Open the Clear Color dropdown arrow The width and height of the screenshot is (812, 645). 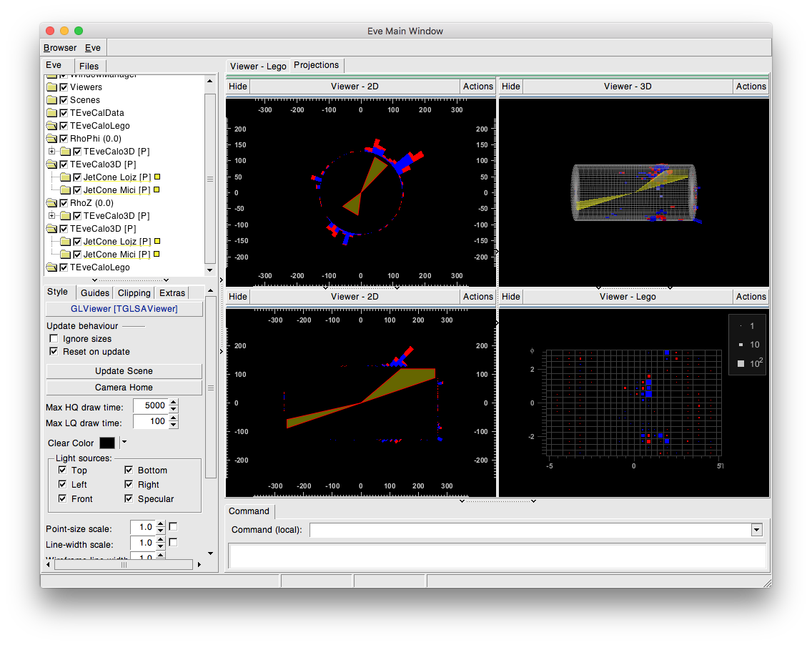point(123,443)
